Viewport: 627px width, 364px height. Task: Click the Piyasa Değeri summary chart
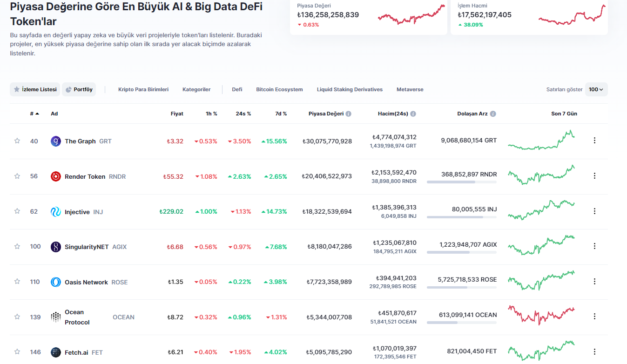[x=411, y=15]
